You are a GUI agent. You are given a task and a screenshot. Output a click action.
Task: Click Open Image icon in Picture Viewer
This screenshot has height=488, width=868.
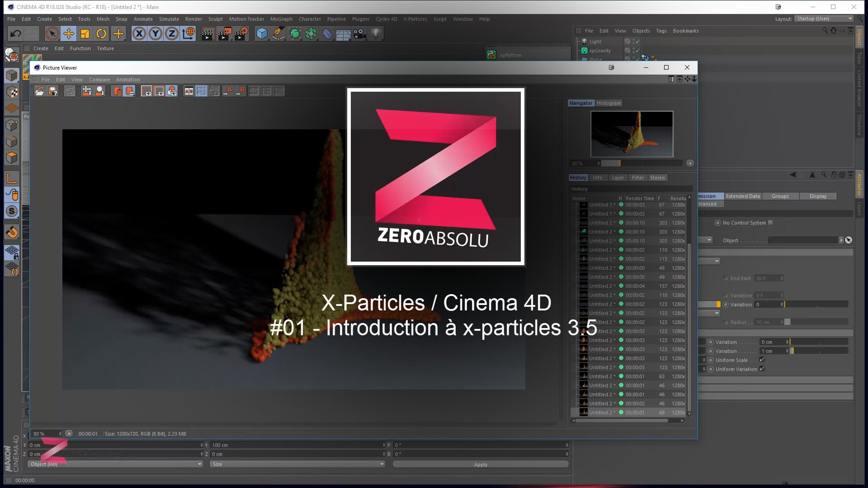pos(39,91)
